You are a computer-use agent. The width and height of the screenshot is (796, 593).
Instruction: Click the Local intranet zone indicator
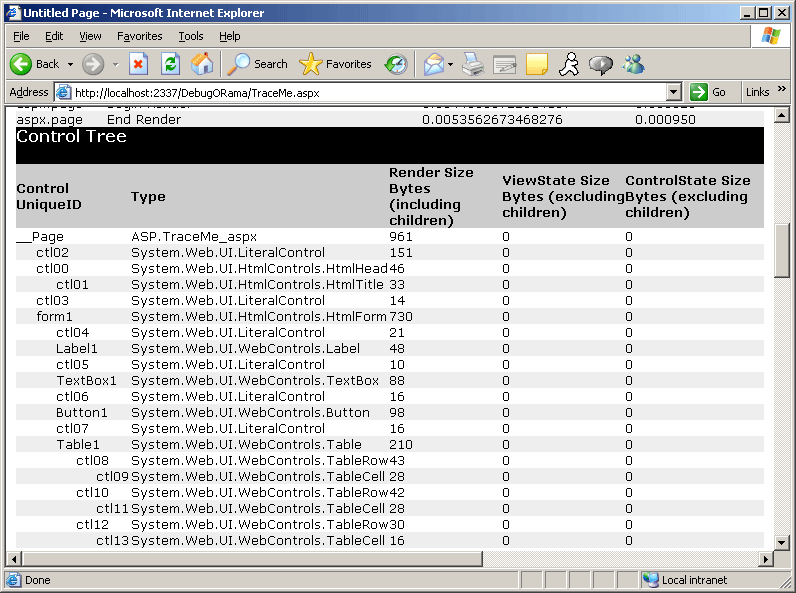tap(686, 580)
